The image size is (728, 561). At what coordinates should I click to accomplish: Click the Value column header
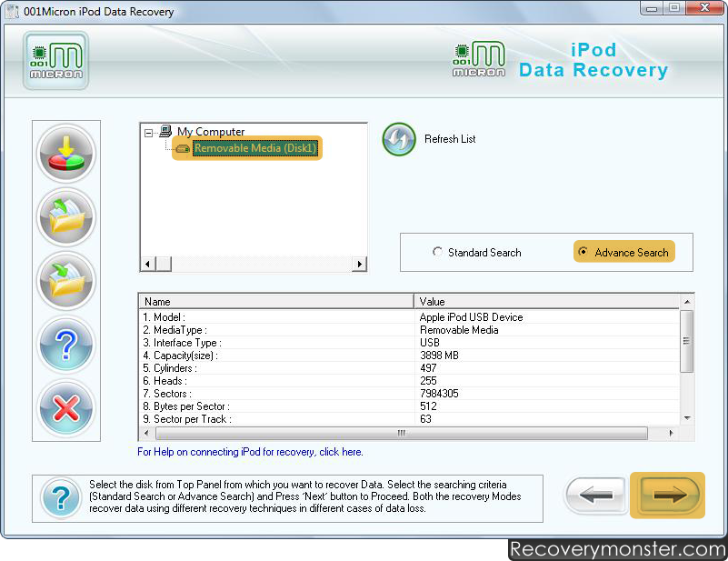click(x=546, y=301)
